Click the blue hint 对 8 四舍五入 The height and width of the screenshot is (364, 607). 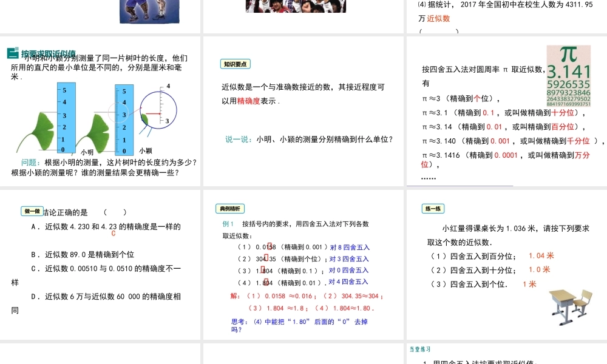coord(350,247)
